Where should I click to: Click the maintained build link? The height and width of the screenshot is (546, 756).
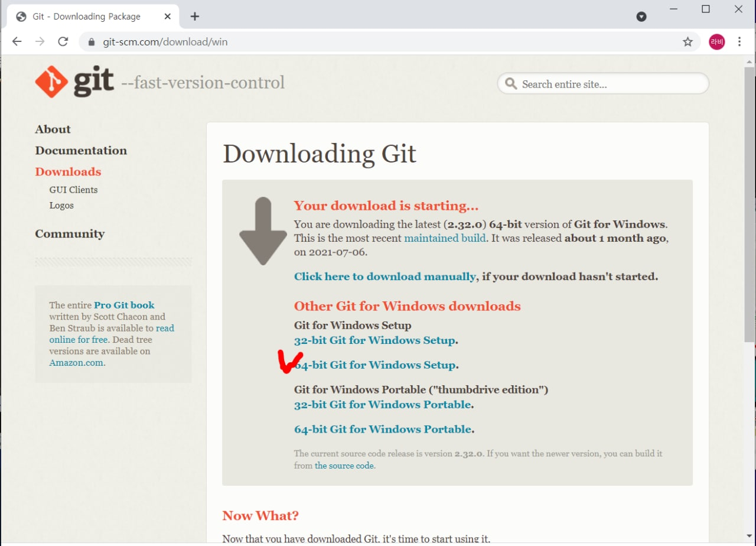pos(445,238)
